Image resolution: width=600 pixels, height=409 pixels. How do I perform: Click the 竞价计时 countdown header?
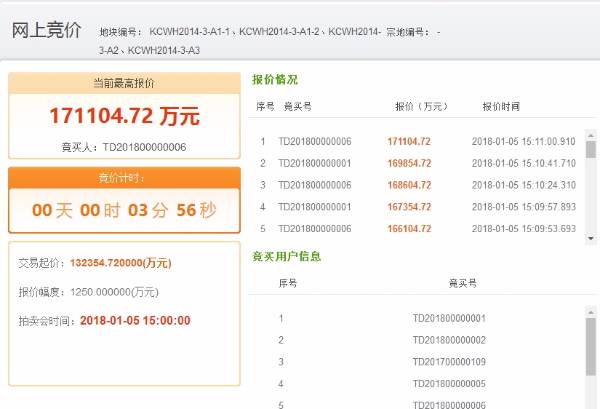pyautogui.click(x=125, y=178)
